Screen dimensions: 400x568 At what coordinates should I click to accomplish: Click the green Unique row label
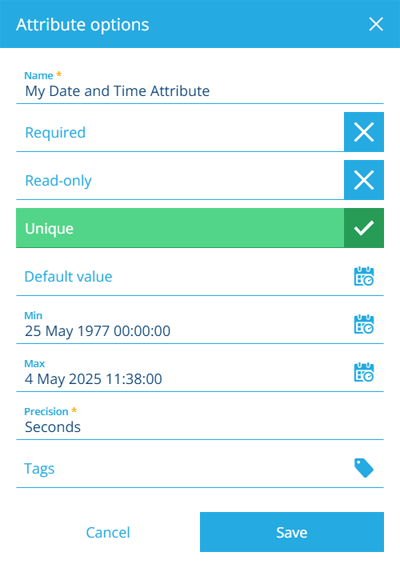click(x=49, y=229)
